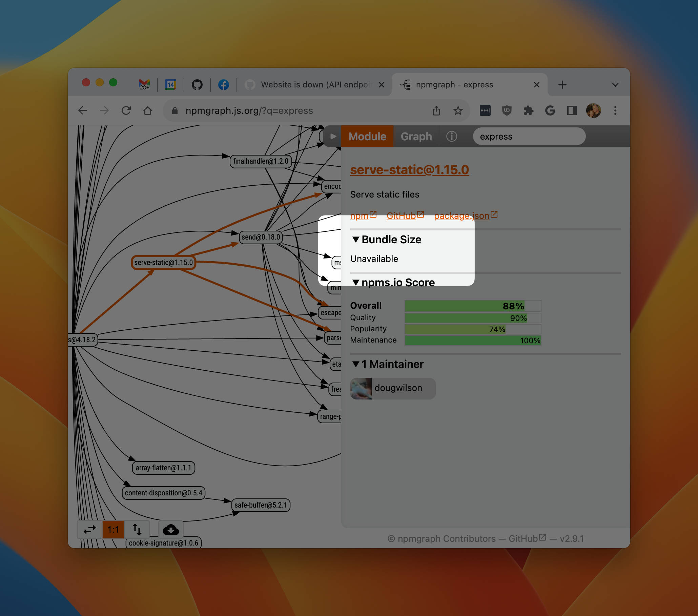This screenshot has width=698, height=616.
Task: Open the npm link for serve-static
Action: click(x=359, y=216)
